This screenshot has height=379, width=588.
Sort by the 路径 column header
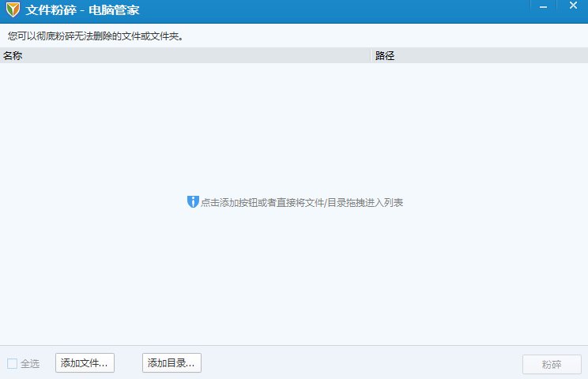pos(480,56)
